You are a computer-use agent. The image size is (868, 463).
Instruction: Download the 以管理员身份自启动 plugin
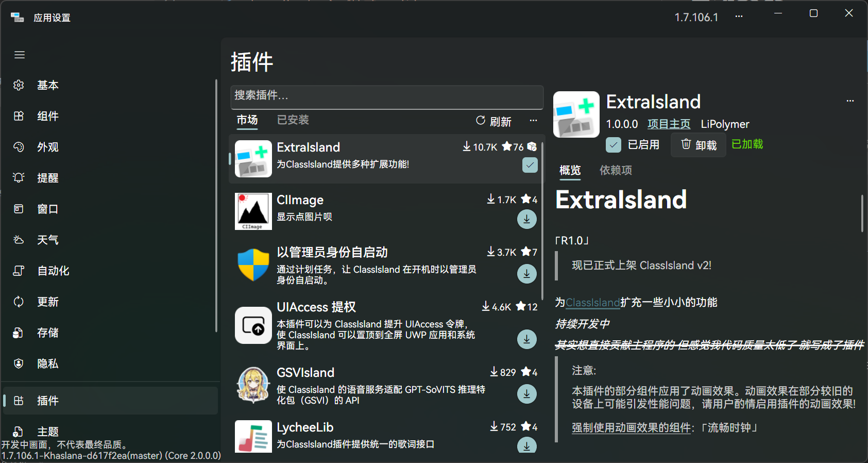point(526,274)
